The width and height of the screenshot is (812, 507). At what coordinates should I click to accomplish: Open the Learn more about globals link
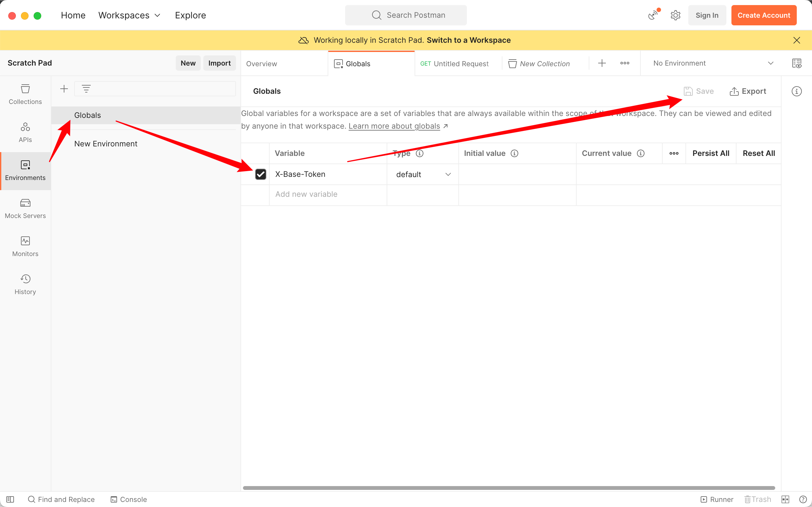click(x=394, y=126)
